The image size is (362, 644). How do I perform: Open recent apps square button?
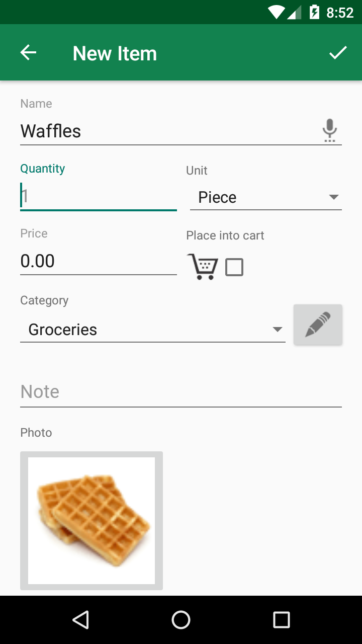pyautogui.click(x=281, y=620)
